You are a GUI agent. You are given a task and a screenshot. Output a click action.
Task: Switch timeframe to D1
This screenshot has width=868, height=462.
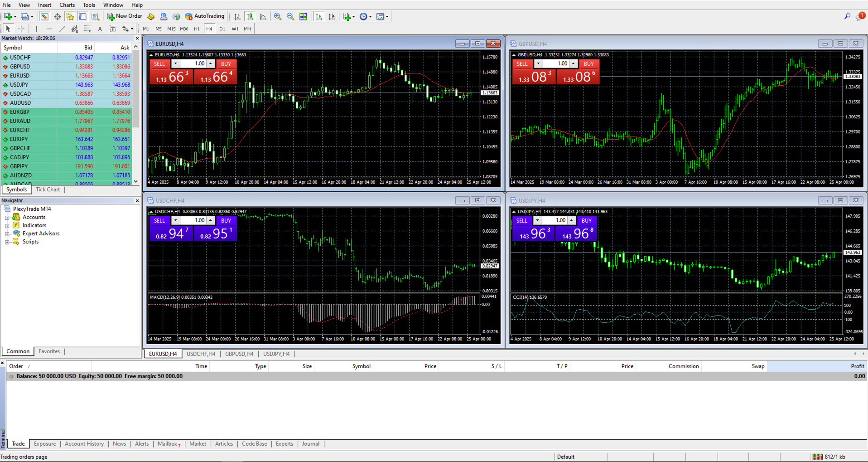222,29
